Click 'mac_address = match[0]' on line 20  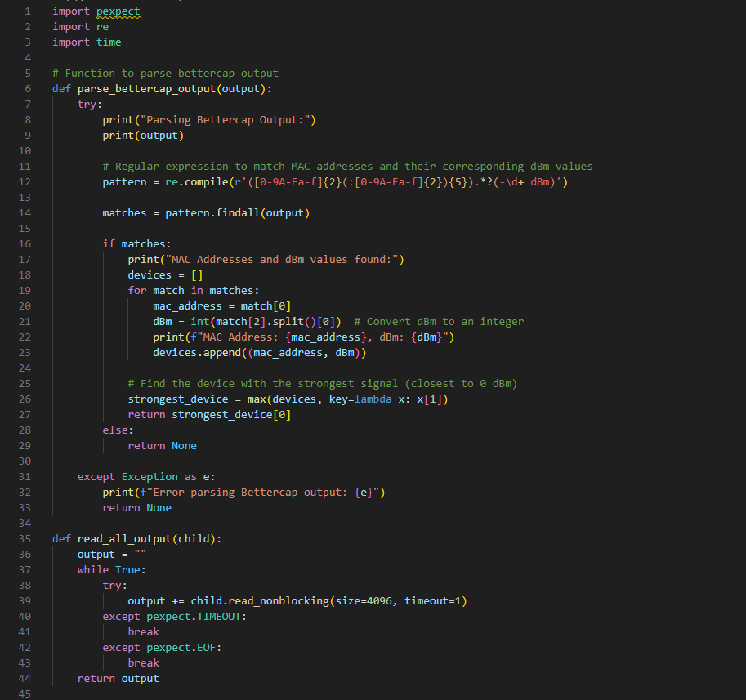221,306
